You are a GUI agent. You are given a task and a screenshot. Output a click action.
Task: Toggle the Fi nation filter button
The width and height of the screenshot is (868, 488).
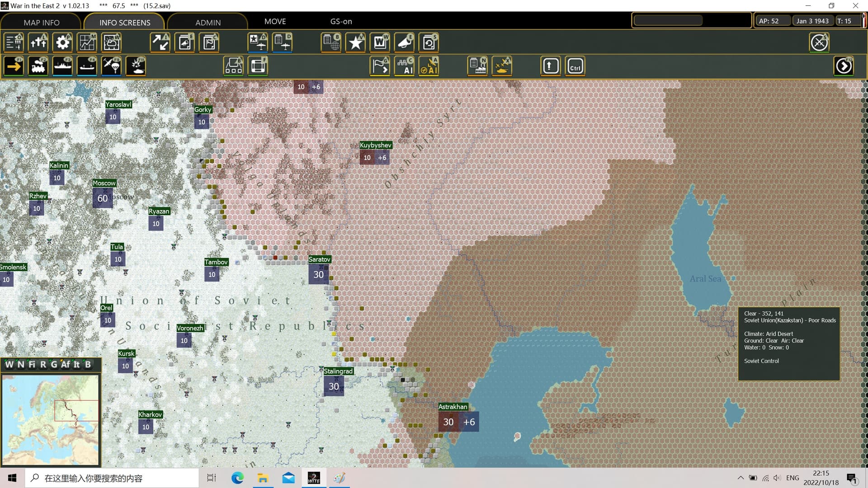(x=32, y=364)
